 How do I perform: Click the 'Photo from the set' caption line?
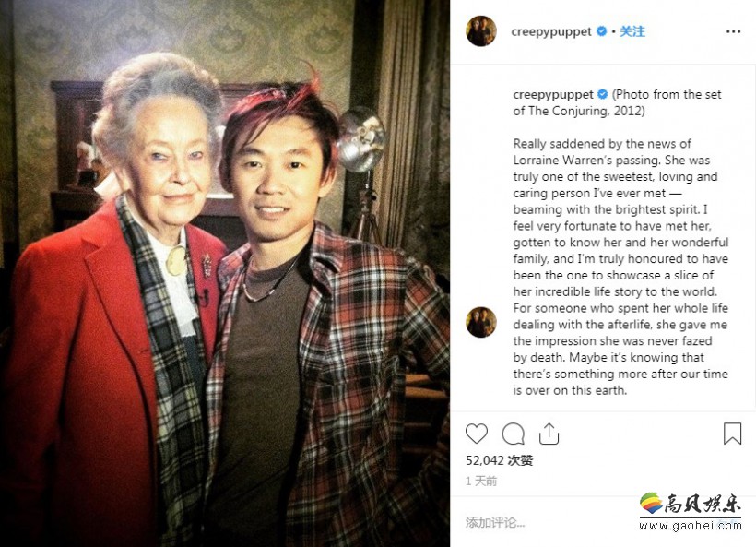point(617,102)
